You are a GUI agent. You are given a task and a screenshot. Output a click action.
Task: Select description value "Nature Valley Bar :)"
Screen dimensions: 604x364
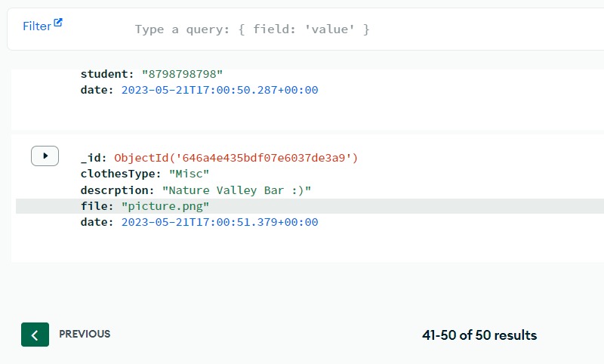236,190
